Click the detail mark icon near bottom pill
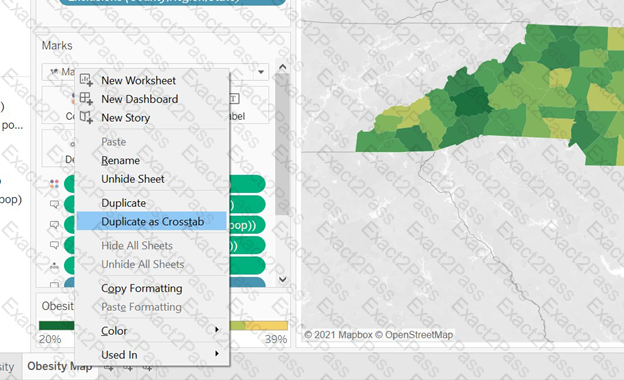 [x=54, y=266]
